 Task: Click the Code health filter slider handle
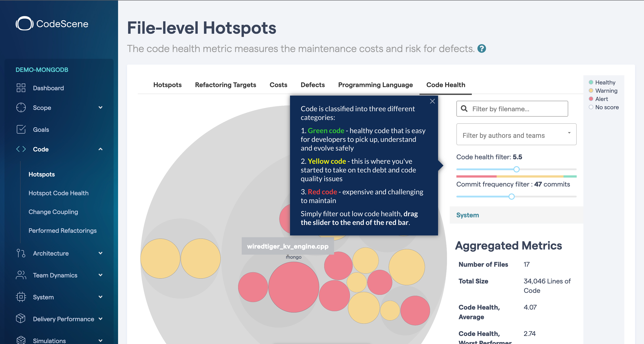pos(517,170)
